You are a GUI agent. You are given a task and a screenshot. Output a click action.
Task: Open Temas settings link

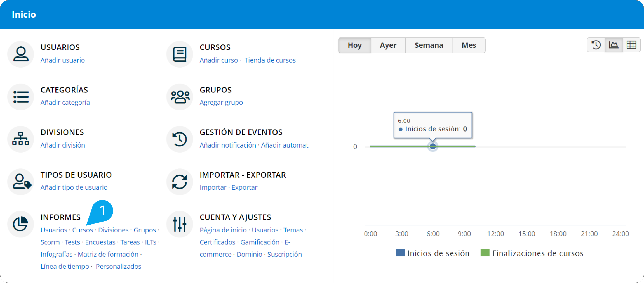pyautogui.click(x=293, y=230)
